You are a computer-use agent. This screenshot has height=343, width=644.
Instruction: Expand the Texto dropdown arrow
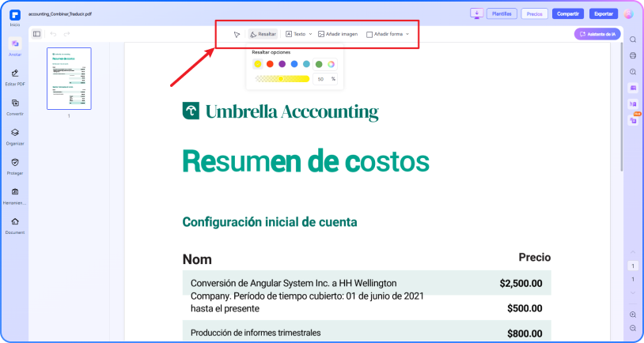point(310,34)
